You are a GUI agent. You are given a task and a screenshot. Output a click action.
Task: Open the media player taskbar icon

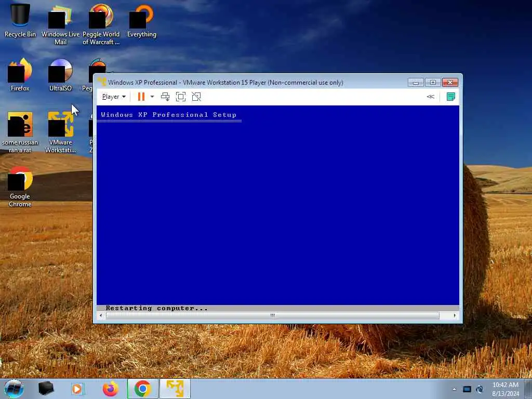[x=77, y=389]
